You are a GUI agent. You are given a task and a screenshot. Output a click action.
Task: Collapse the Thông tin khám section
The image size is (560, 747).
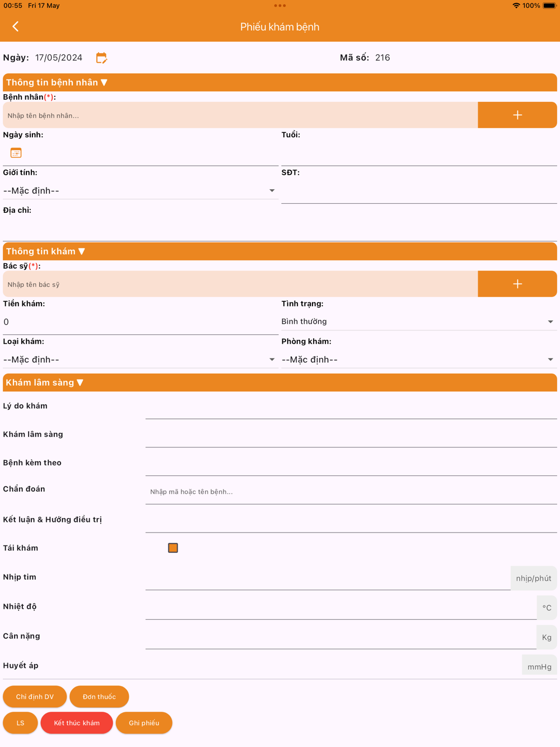pyautogui.click(x=280, y=251)
